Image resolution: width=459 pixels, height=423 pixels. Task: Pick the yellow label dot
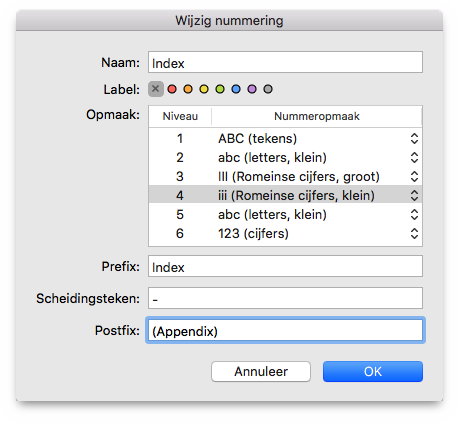tap(204, 89)
